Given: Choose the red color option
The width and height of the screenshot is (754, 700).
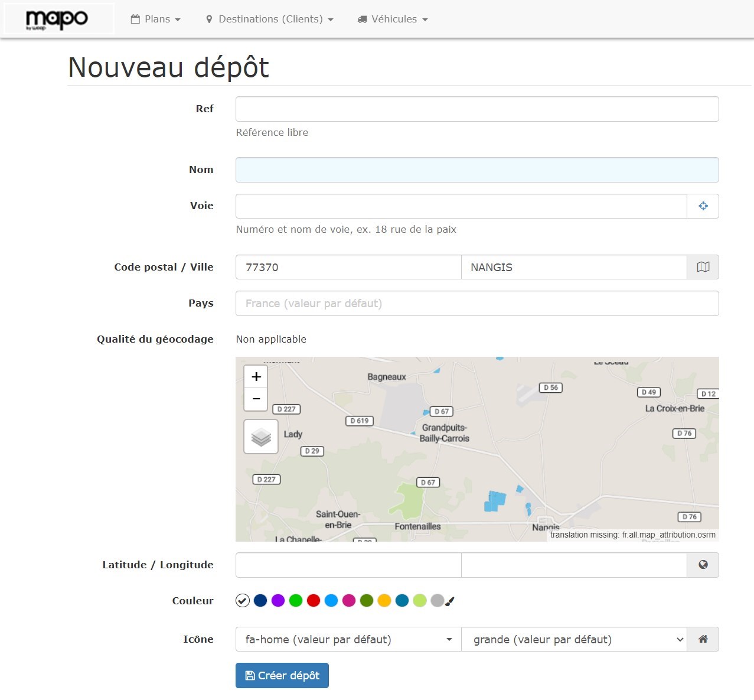Looking at the screenshot, I should click(x=314, y=601).
